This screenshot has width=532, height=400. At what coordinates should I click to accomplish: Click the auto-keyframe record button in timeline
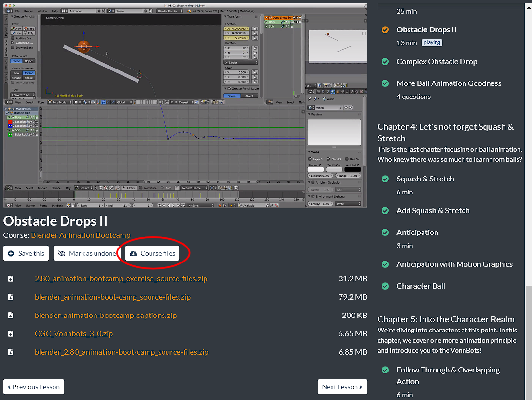(x=220, y=206)
